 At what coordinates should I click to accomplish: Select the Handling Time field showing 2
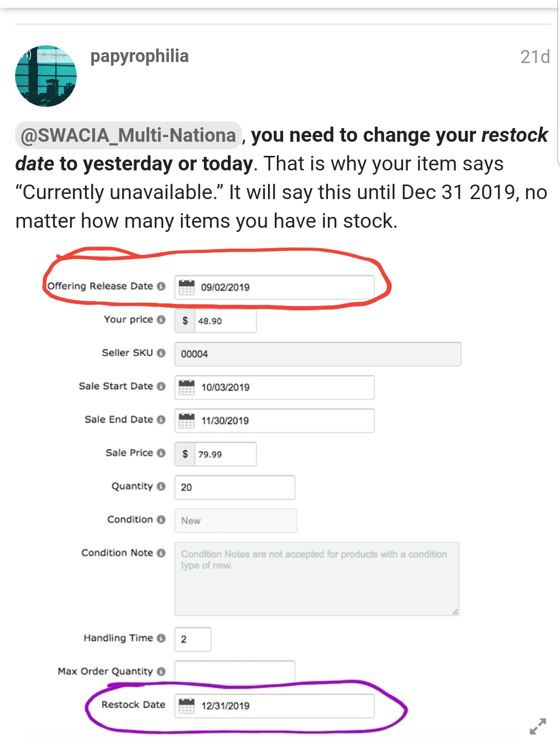pos(192,639)
